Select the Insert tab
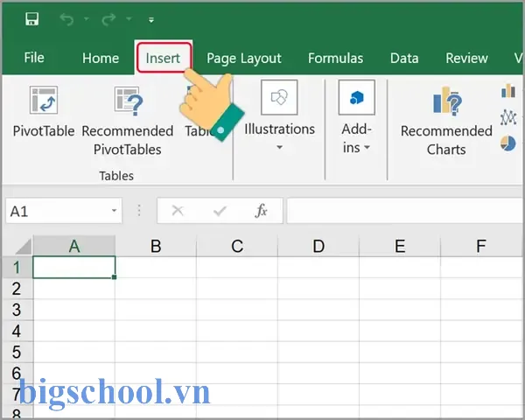This screenshot has width=525, height=420. [164, 58]
